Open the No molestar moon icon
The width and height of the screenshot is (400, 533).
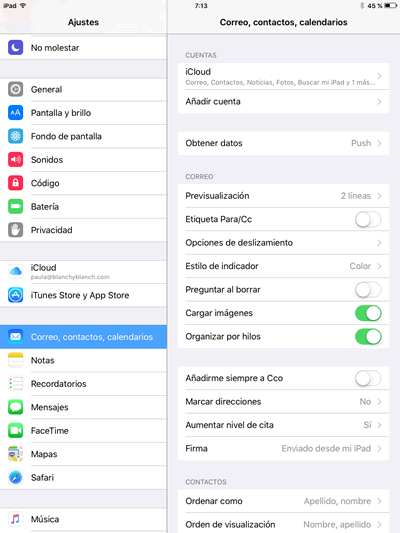(x=16, y=48)
